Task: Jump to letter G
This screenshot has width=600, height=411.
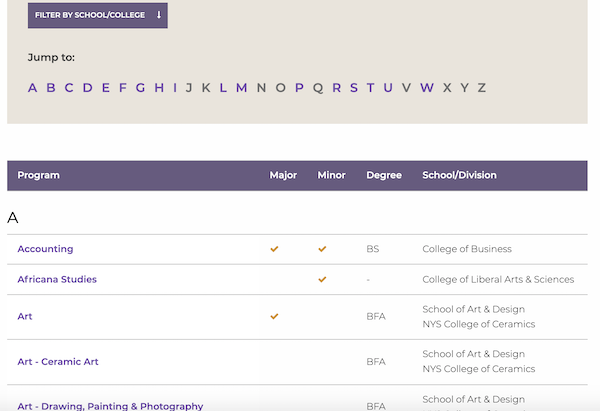Action: [140, 88]
